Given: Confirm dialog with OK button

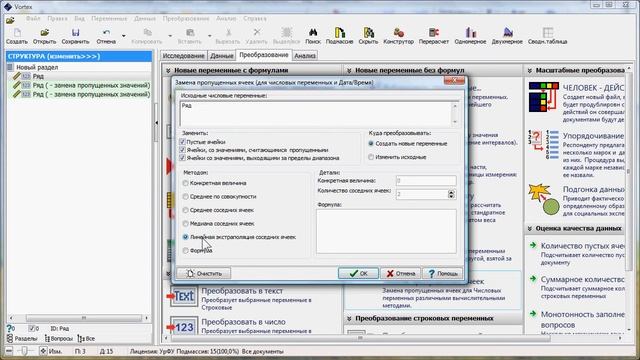Looking at the screenshot, I should tap(358, 273).
